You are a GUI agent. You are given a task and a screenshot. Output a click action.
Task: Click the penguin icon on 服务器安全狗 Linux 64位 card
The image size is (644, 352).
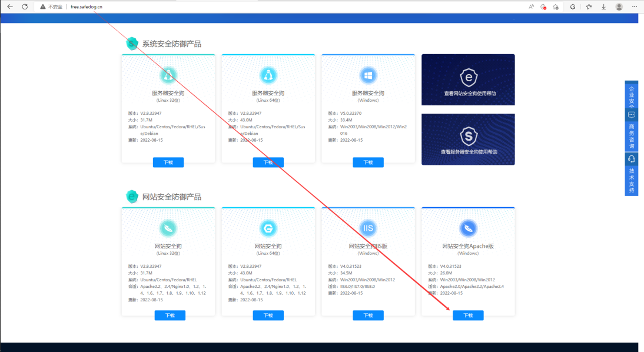[268, 75]
